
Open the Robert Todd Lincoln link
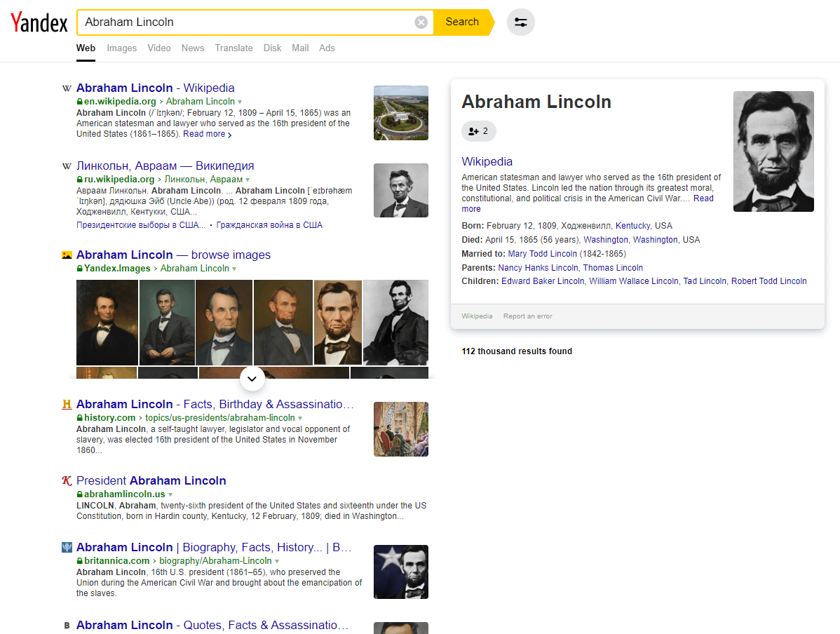pyautogui.click(x=768, y=281)
